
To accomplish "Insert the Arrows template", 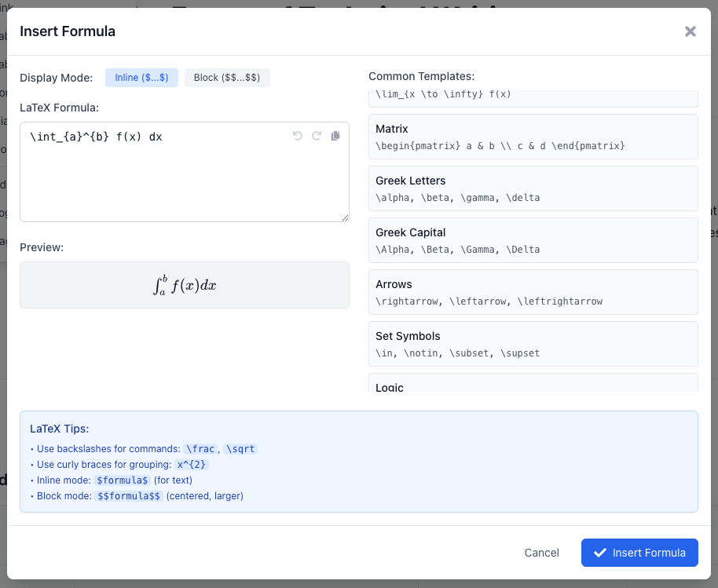I will [533, 292].
